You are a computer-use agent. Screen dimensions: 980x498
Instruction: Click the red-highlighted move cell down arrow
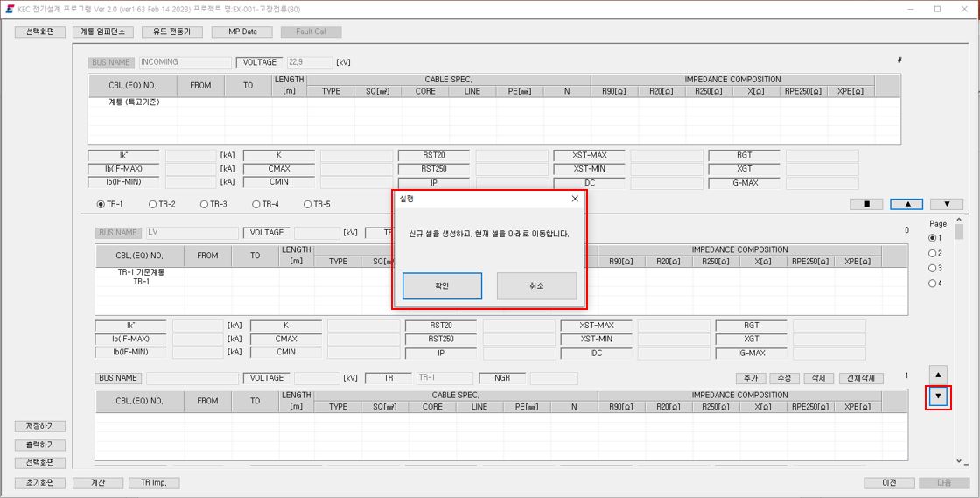pyautogui.click(x=938, y=396)
